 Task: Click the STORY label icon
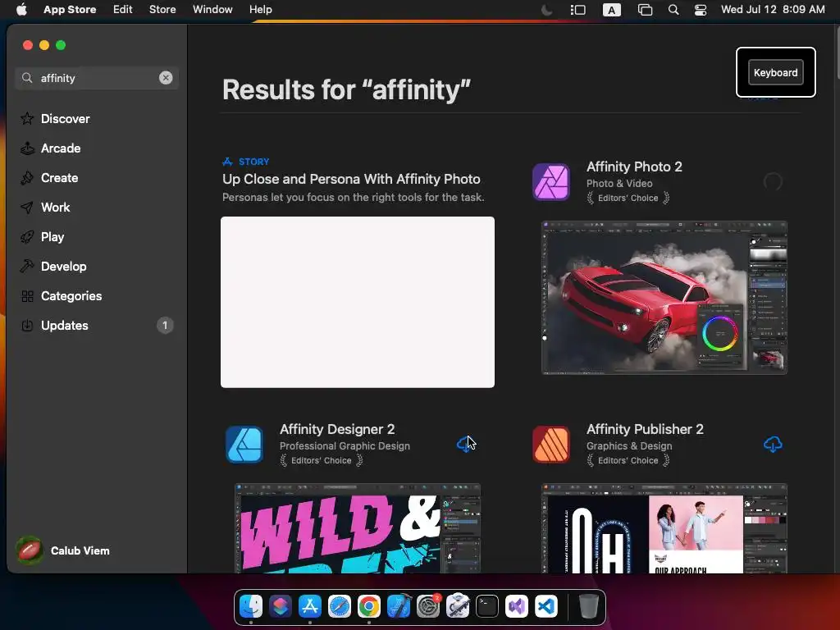228,162
